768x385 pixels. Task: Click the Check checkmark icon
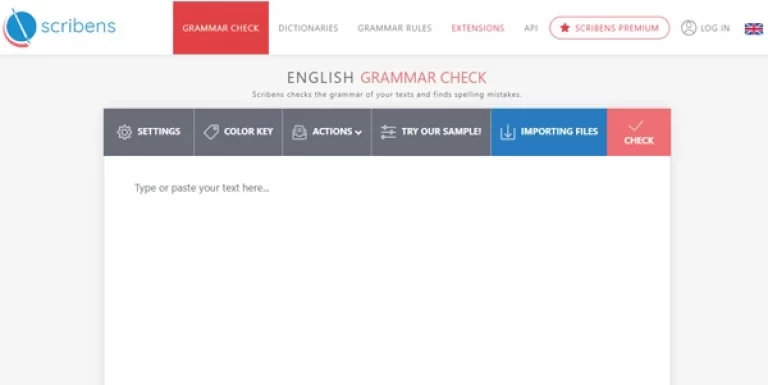[636, 126]
